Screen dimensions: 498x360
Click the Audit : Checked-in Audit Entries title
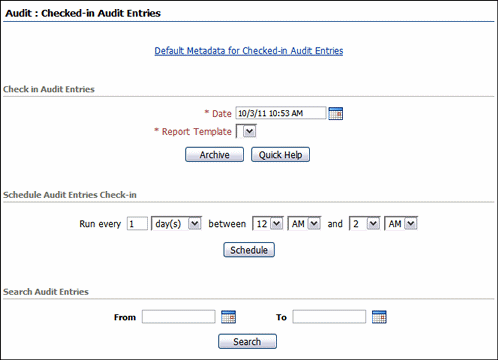(x=83, y=13)
